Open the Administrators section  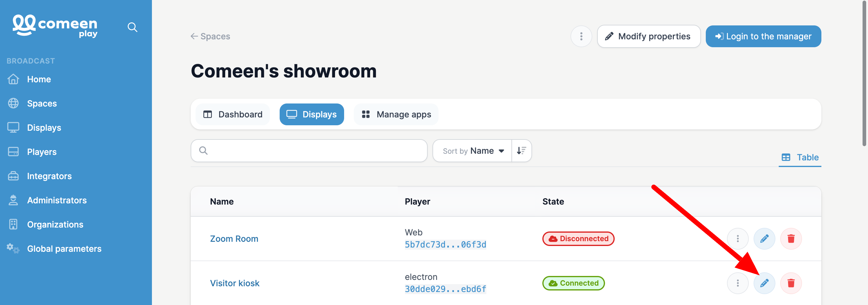pyautogui.click(x=57, y=200)
